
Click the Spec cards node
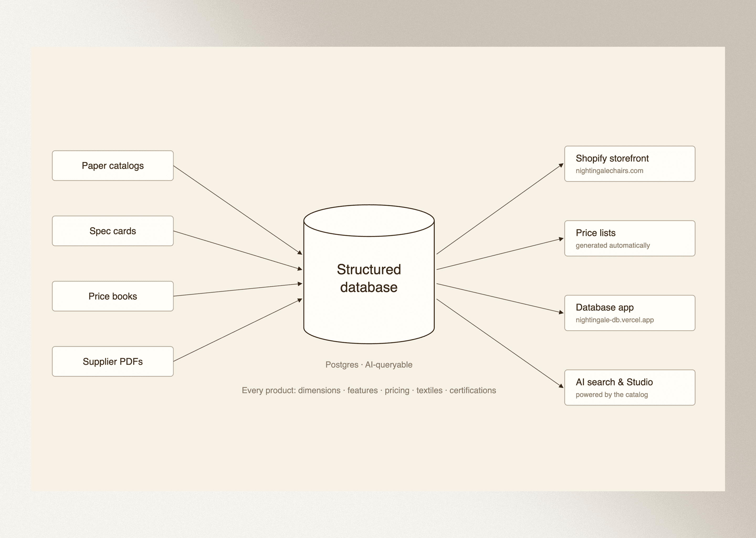[x=113, y=231]
